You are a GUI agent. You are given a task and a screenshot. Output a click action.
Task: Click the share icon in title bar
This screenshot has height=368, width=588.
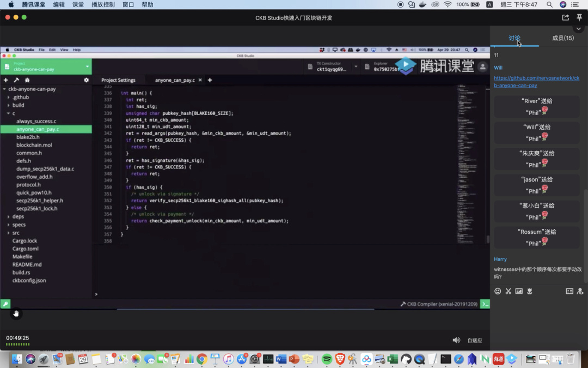point(566,17)
